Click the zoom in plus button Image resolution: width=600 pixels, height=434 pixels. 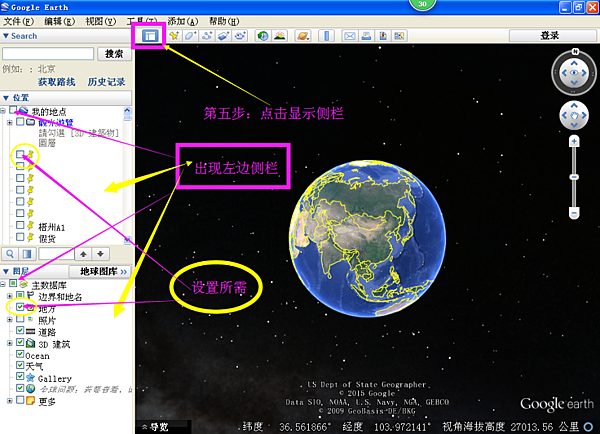click(574, 142)
